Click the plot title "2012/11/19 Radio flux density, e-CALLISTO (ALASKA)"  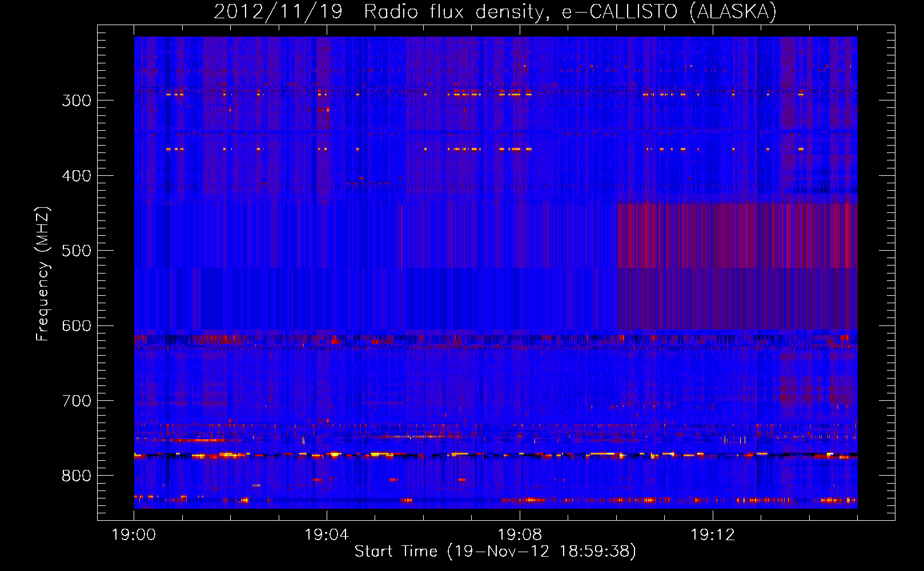point(495,11)
